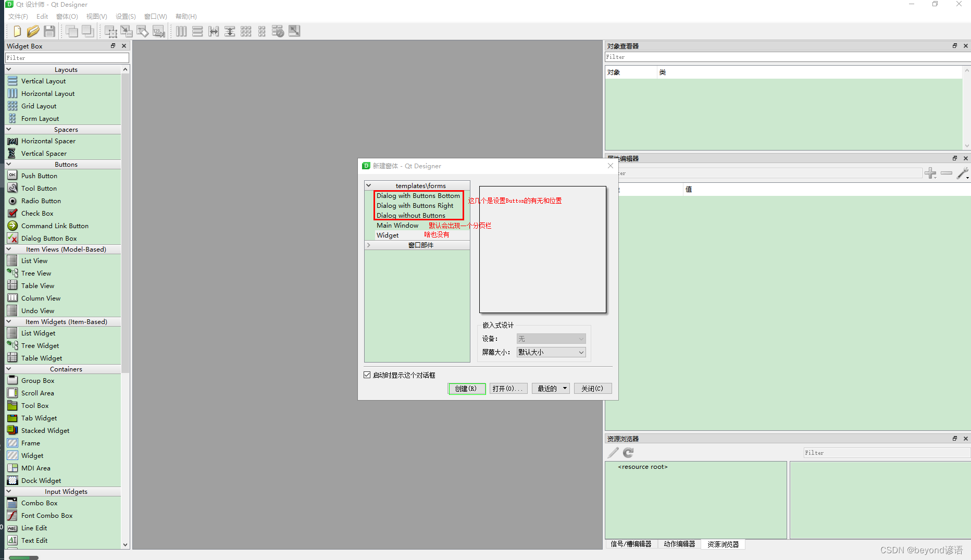Open the 文件(F) menu
971x560 pixels.
point(18,17)
